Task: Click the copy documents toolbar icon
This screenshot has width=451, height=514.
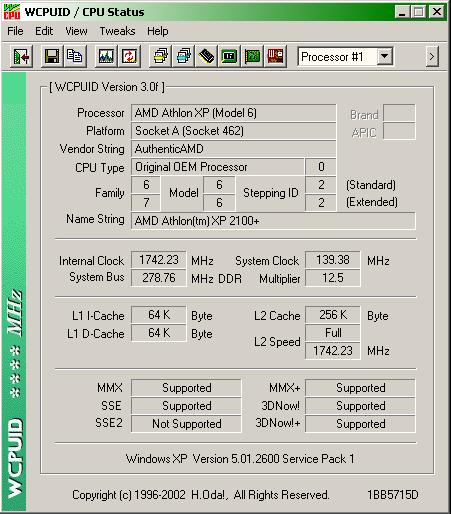Action: [x=75, y=56]
